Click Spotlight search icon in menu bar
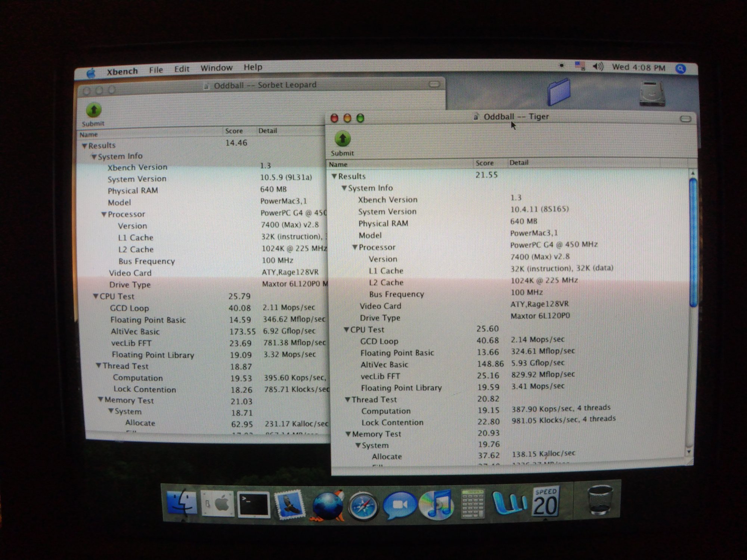747x560 pixels. pyautogui.click(x=681, y=69)
